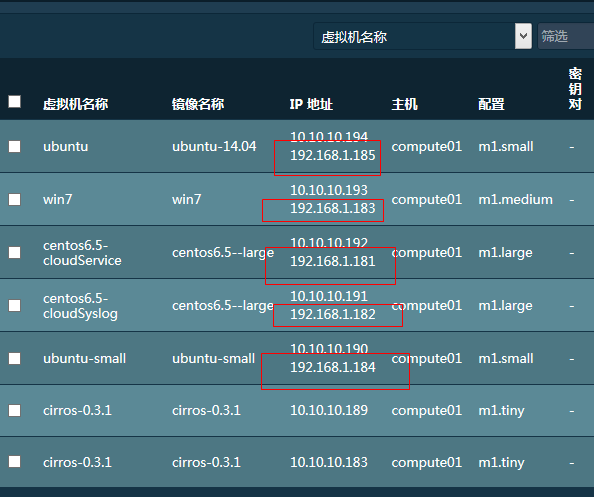
Task: Open the 虚拟机名称 filter dropdown
Action: [x=422, y=36]
